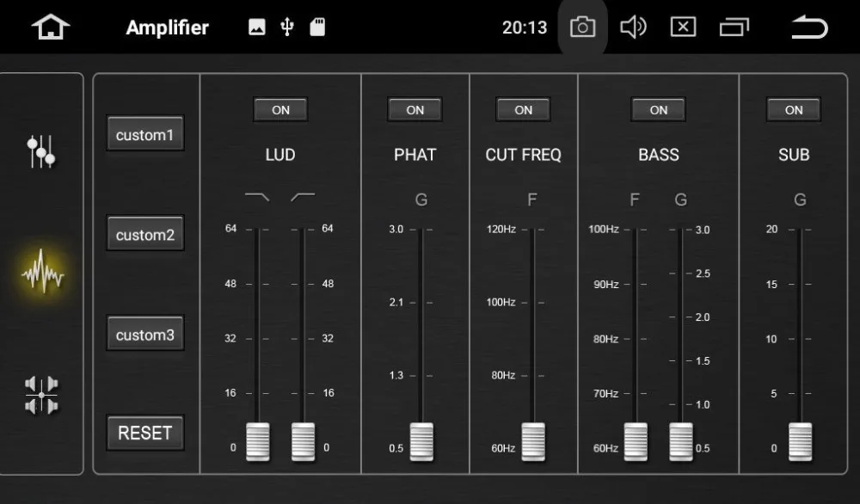Go back with the return arrow
This screenshot has height=504, width=860.
(809, 27)
